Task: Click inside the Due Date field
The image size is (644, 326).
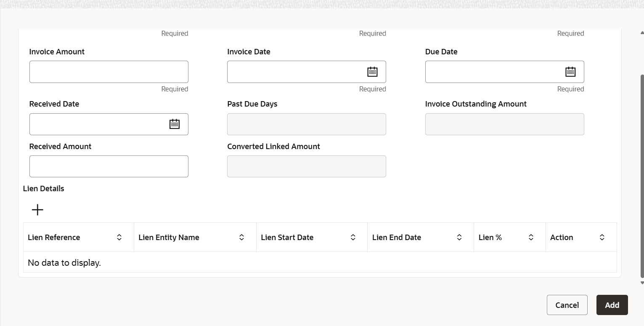Action: [492, 72]
